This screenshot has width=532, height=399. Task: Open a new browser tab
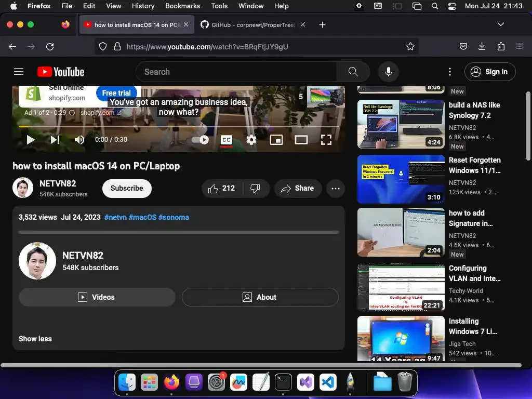pos(322,25)
